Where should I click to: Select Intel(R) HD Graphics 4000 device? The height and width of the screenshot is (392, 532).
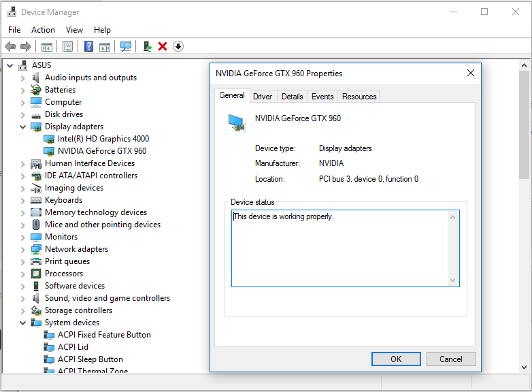(x=103, y=139)
